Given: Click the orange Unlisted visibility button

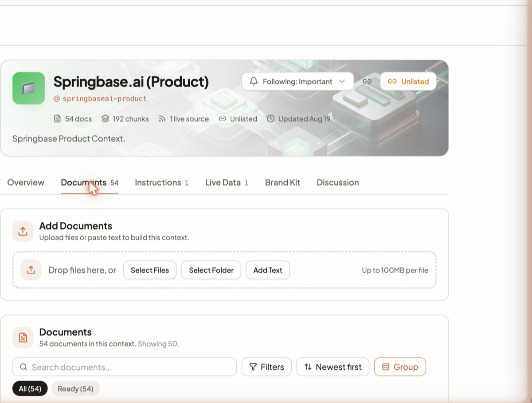Looking at the screenshot, I should coord(408,82).
